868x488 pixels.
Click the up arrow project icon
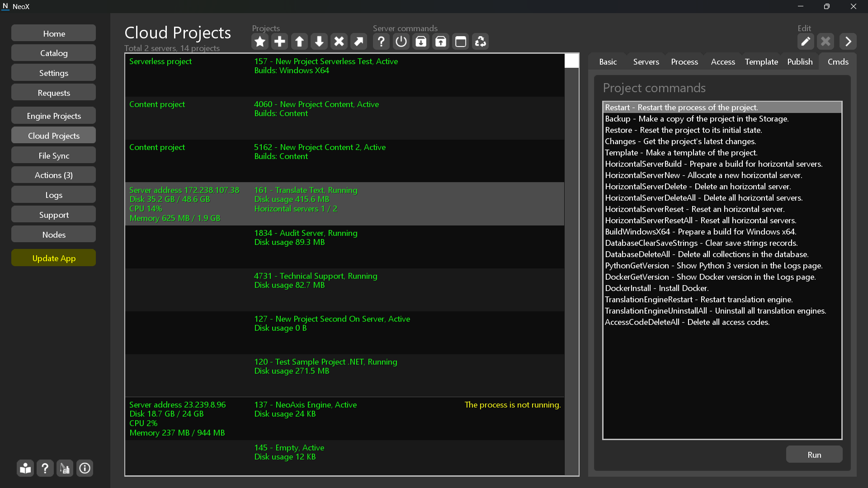(x=299, y=42)
